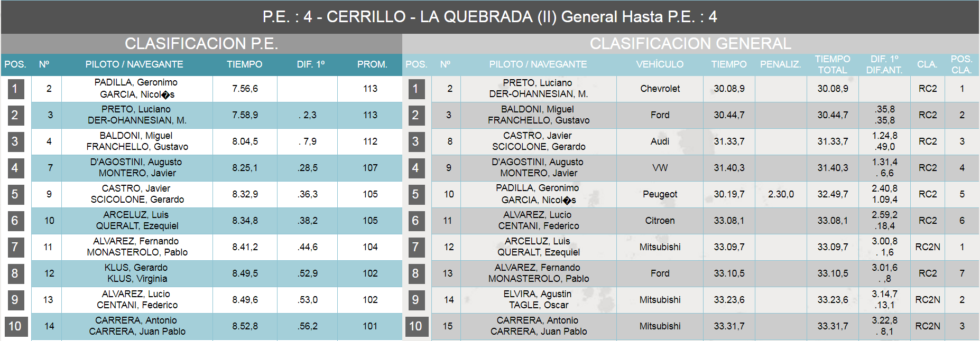This screenshot has height=341, width=980.
Task: Click the VEHÍCULO column header
Action: (x=660, y=64)
